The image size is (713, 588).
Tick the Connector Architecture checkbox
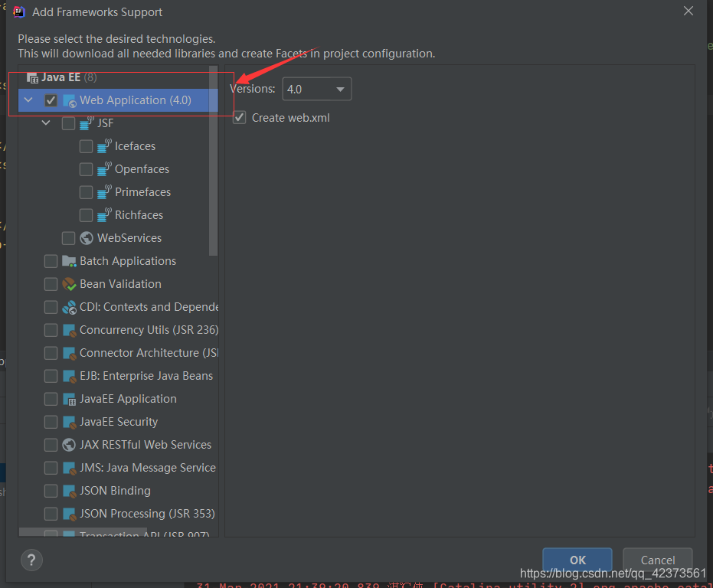(x=51, y=353)
